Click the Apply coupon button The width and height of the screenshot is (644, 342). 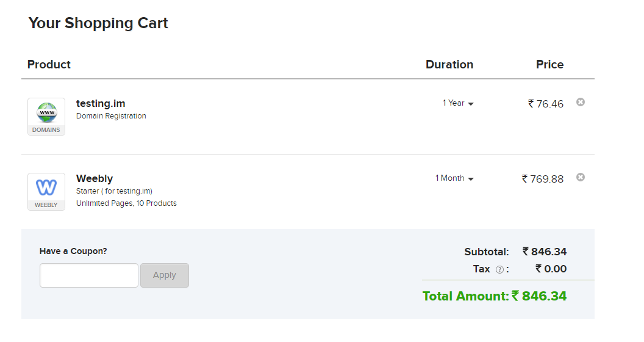point(165,275)
